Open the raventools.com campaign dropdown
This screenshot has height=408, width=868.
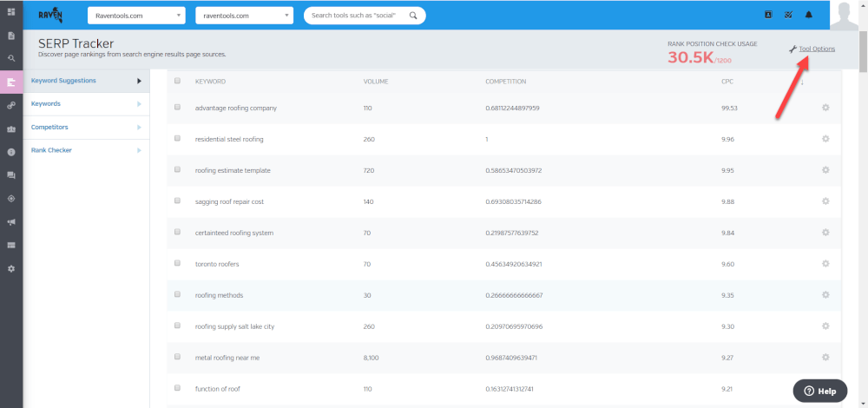point(244,16)
